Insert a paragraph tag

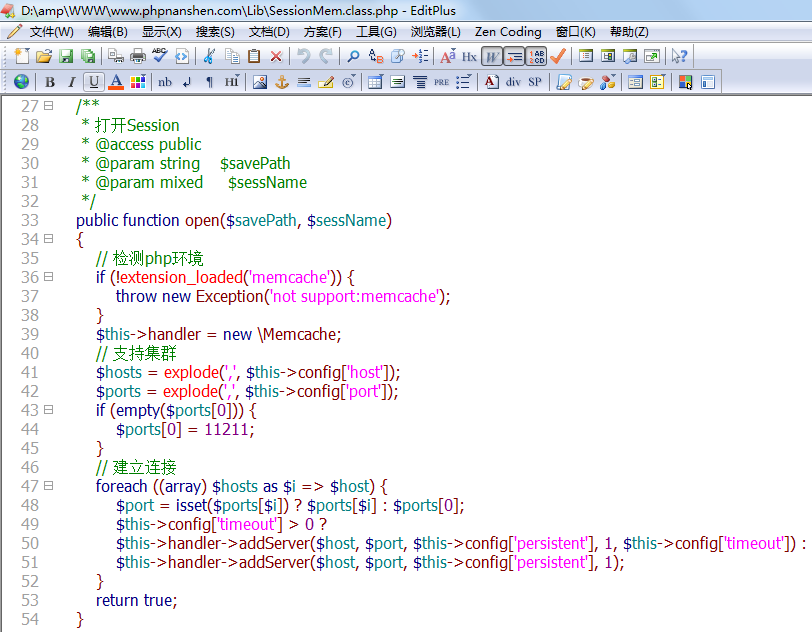209,82
